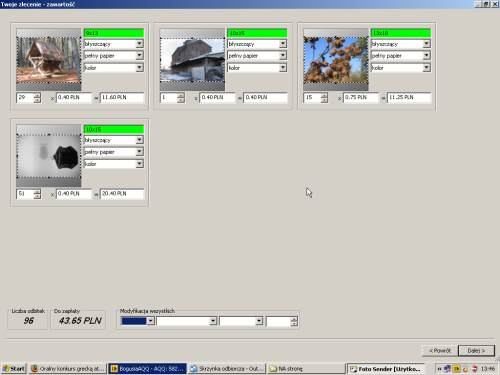
Task: Click the quantity field showing 51
Action: tap(25, 194)
